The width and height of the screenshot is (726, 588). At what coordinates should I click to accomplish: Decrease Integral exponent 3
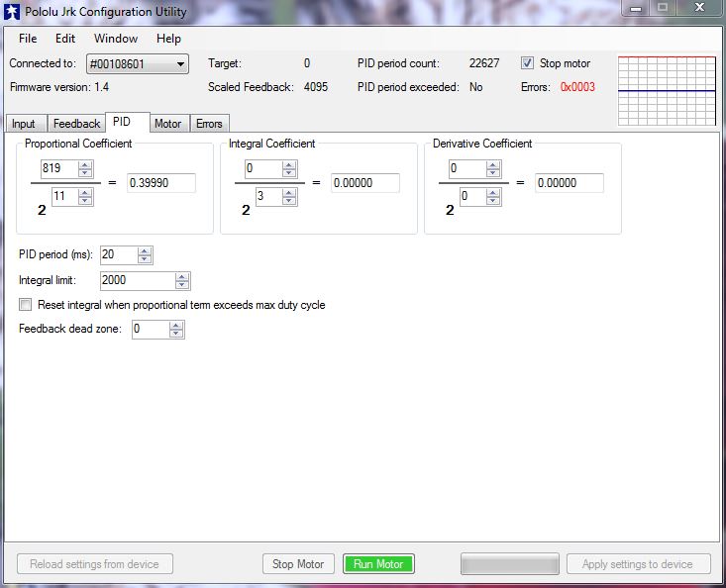click(x=289, y=201)
